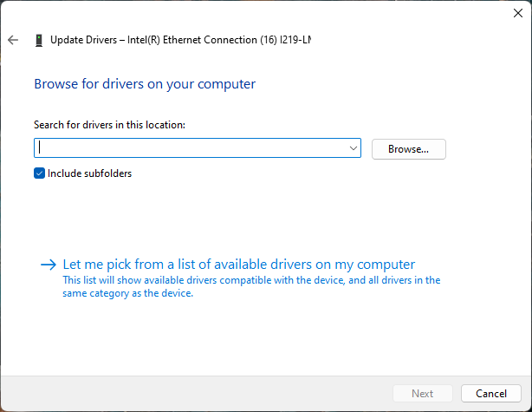The height and width of the screenshot is (412, 532).
Task: Toggle the Include subfolders checkbox
Action: click(x=39, y=173)
